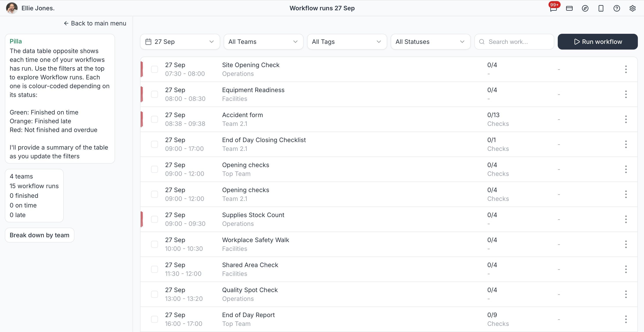Click Break down by team button
Viewport: 644px width, 332px height.
[40, 235]
